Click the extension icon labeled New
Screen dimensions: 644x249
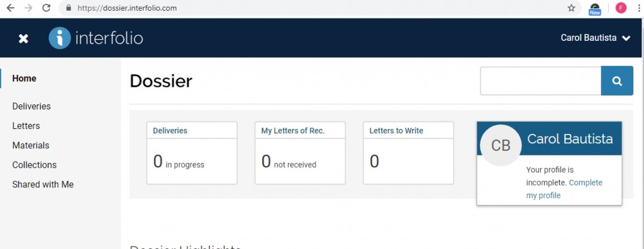595,9
